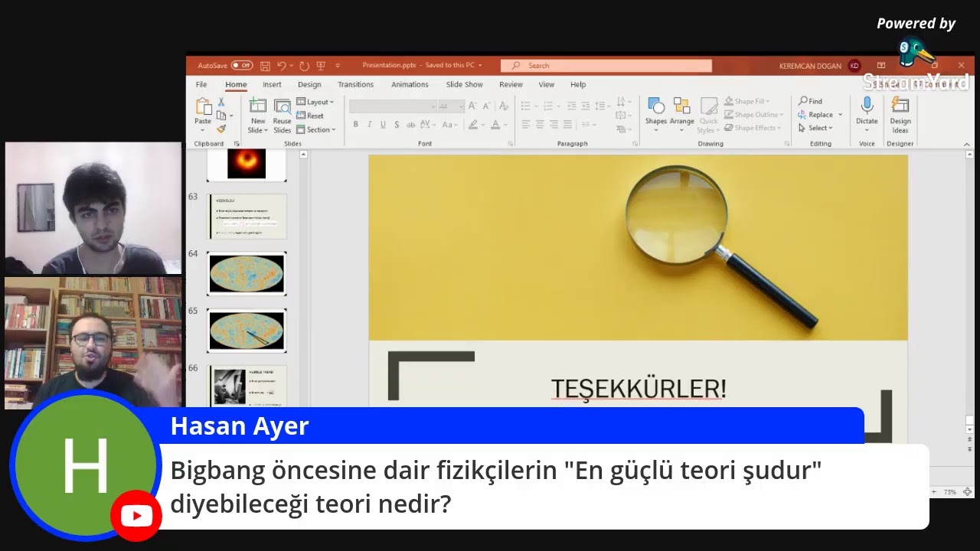The width and height of the screenshot is (980, 551).
Task: Click Decrease Font Size icon
Action: (485, 106)
